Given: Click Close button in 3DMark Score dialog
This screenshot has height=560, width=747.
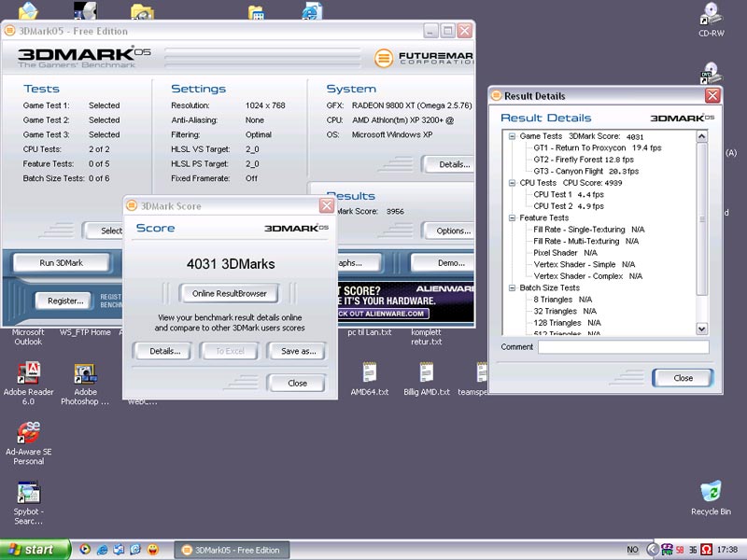Looking at the screenshot, I should [297, 384].
